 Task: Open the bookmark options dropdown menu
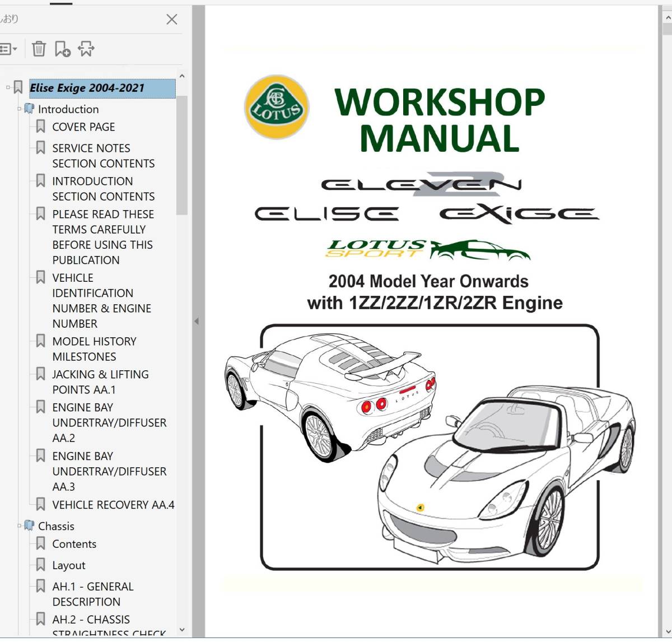click(x=8, y=49)
